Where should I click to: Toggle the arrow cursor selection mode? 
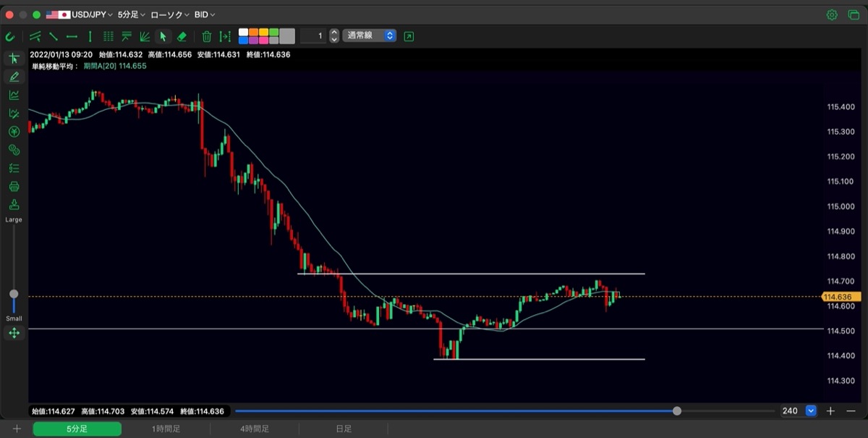pos(163,35)
